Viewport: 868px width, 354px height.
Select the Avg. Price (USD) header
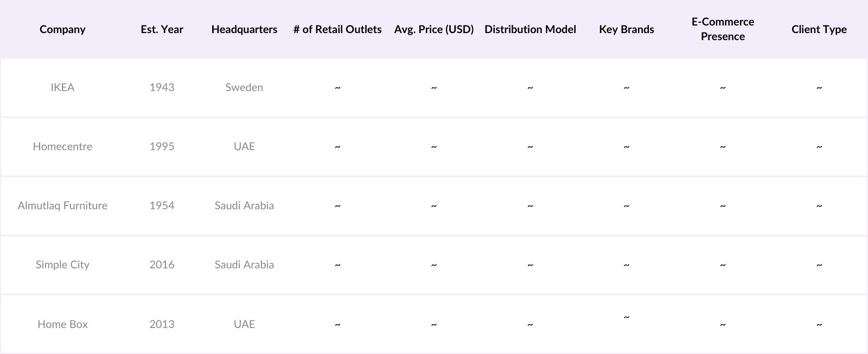(x=434, y=29)
